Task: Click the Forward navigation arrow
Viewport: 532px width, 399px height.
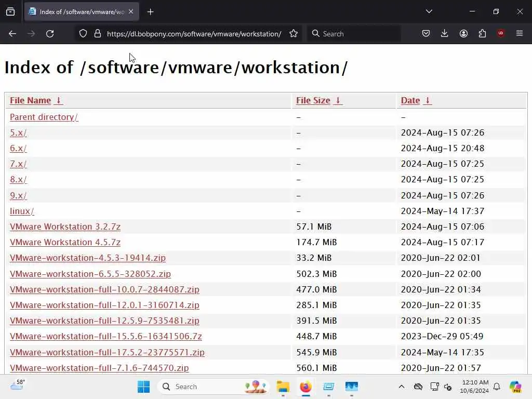Action: (31, 34)
